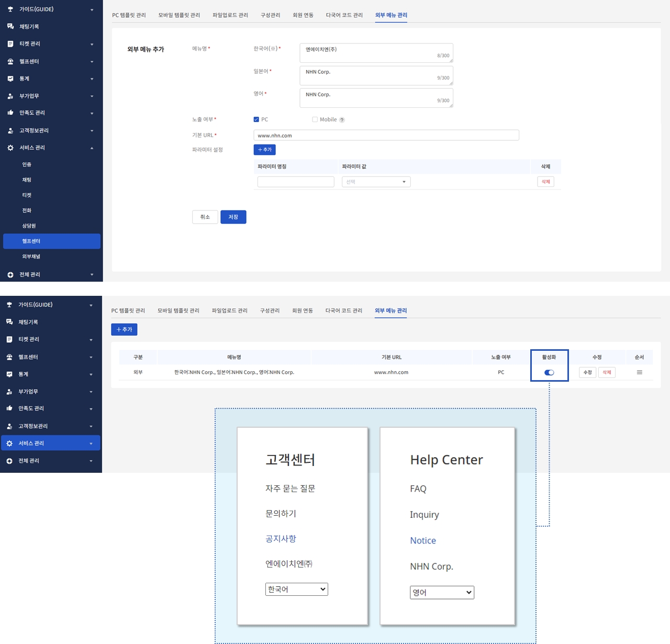The height and width of the screenshot is (644, 670).
Task: Click the 전체 관리 plus icon in the lower sidebar
Action: (x=9, y=461)
